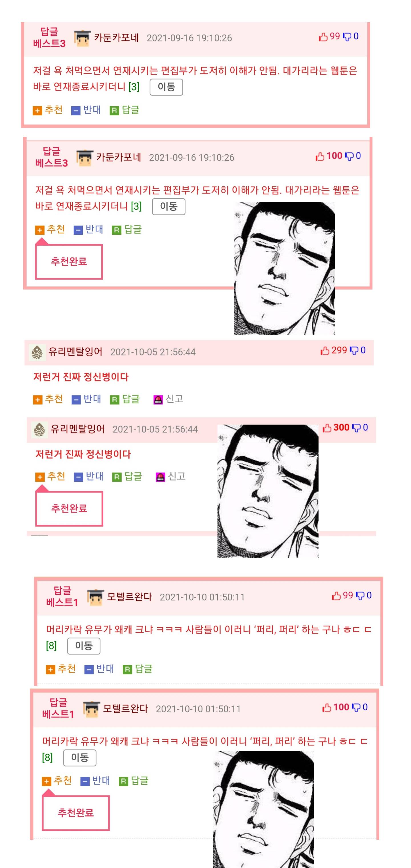Click 이동 button in first 카둔카포네 comment
Viewport: 411px width, 868px height.
pos(166,87)
